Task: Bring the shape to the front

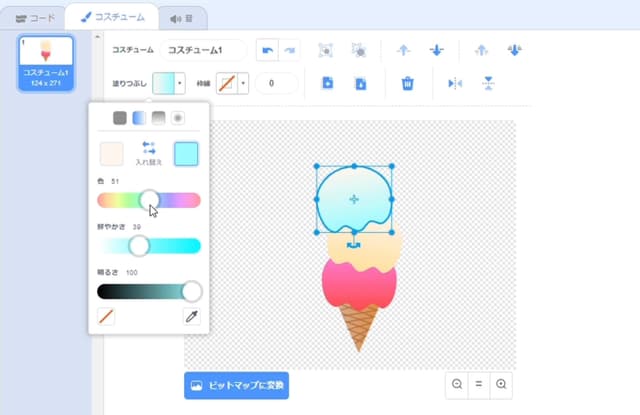Action: coord(481,50)
